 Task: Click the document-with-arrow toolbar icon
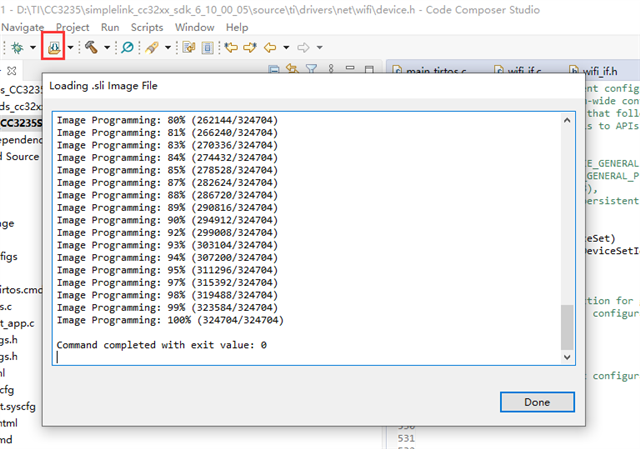189,48
